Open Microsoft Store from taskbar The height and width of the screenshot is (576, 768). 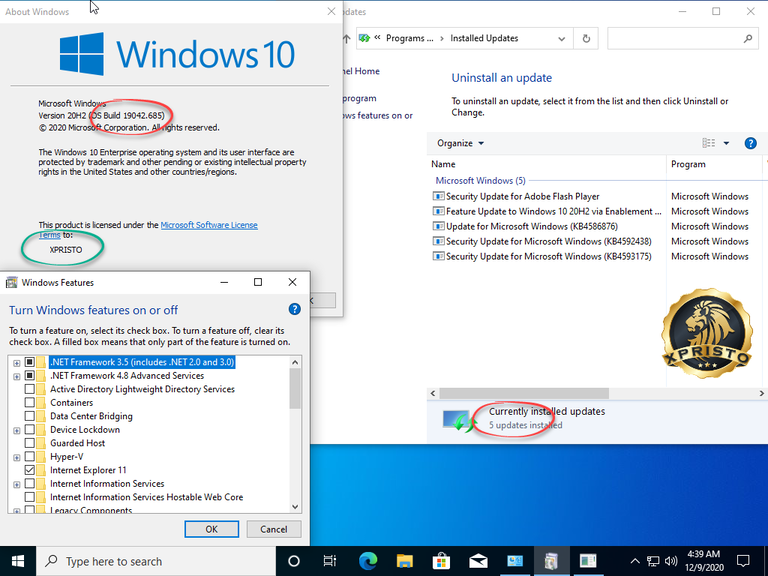click(441, 561)
